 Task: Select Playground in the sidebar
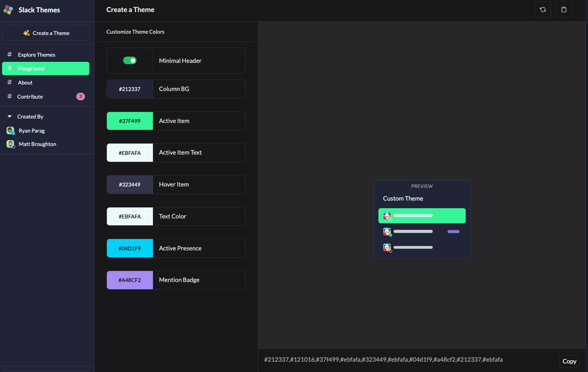46,68
